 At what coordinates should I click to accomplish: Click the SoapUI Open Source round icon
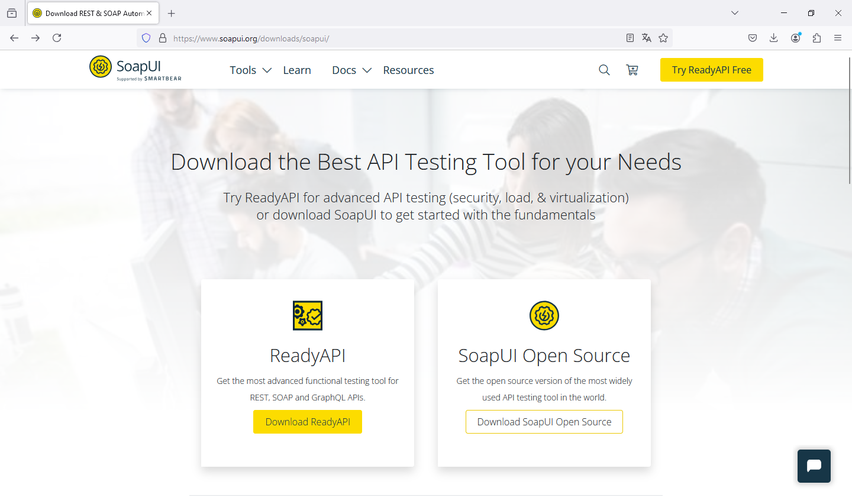click(544, 315)
